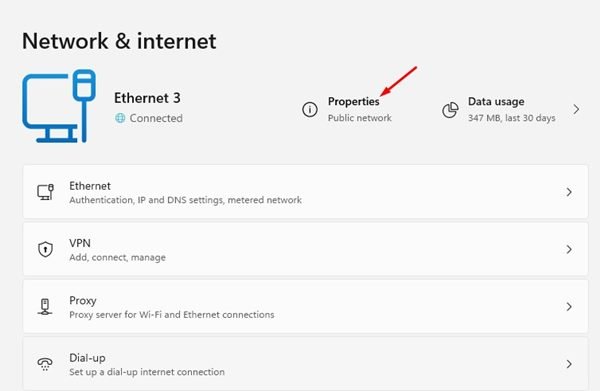The width and height of the screenshot is (600, 391).
Task: Open the VPN row chevron
Action: (569, 249)
